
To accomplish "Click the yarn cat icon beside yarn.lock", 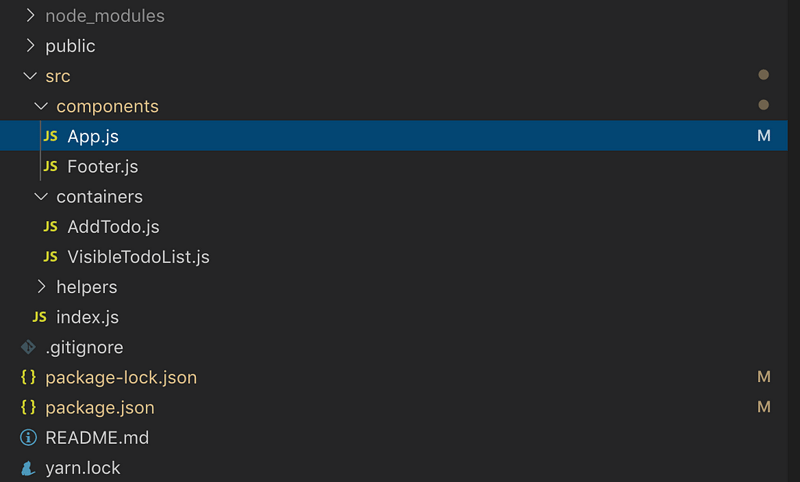I will (x=28, y=468).
